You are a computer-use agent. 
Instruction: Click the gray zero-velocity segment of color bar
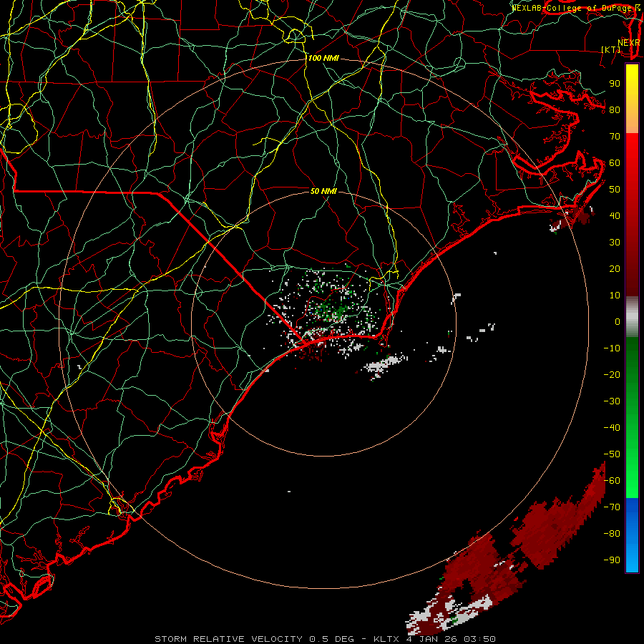click(x=632, y=316)
